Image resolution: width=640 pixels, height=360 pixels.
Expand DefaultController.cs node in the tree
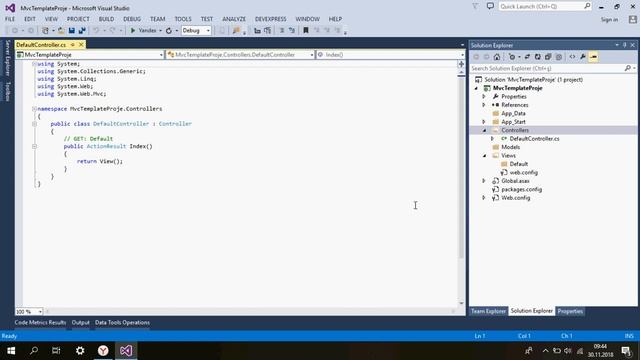pyautogui.click(x=492, y=139)
